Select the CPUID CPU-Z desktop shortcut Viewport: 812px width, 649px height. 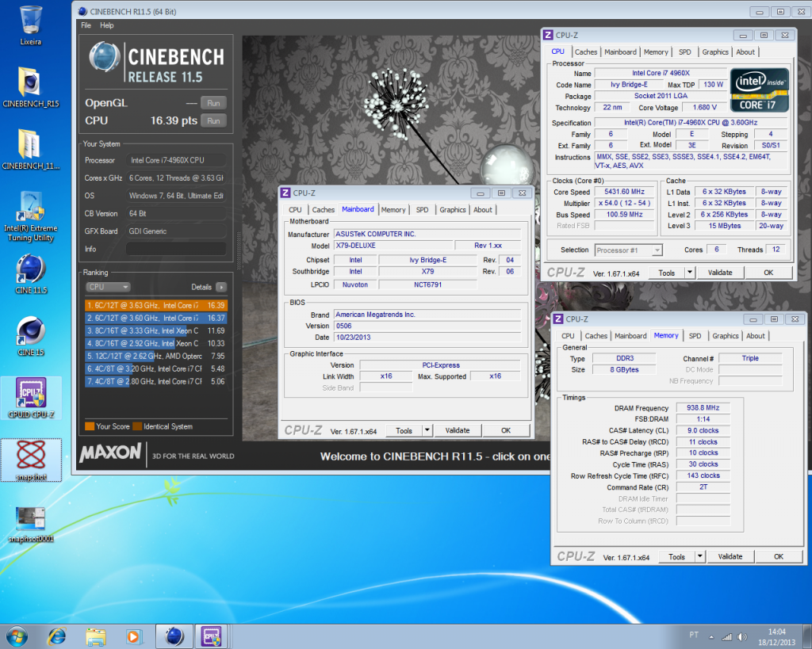31,398
